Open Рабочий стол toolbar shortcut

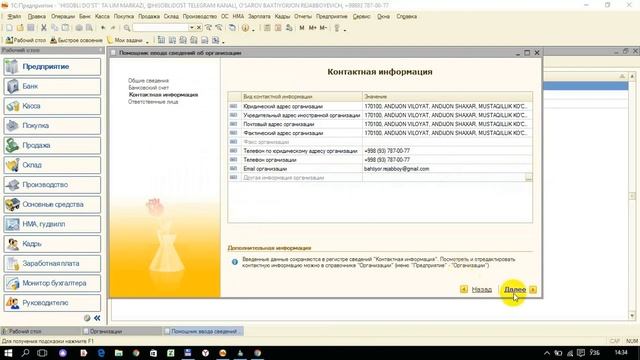click(26, 40)
